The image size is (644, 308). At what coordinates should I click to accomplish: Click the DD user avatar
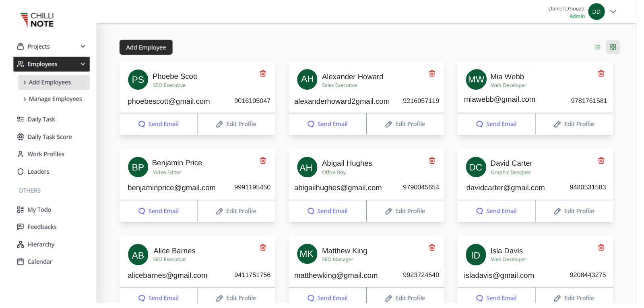596,12
